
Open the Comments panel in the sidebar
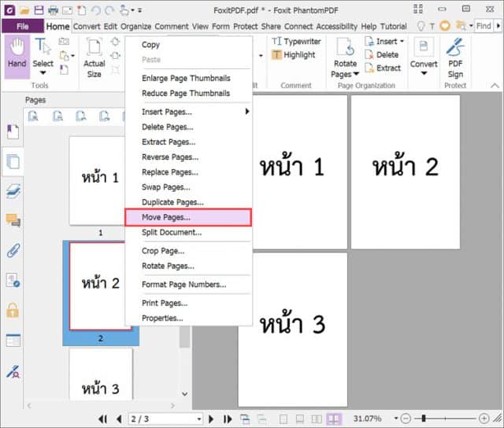pos(13,221)
